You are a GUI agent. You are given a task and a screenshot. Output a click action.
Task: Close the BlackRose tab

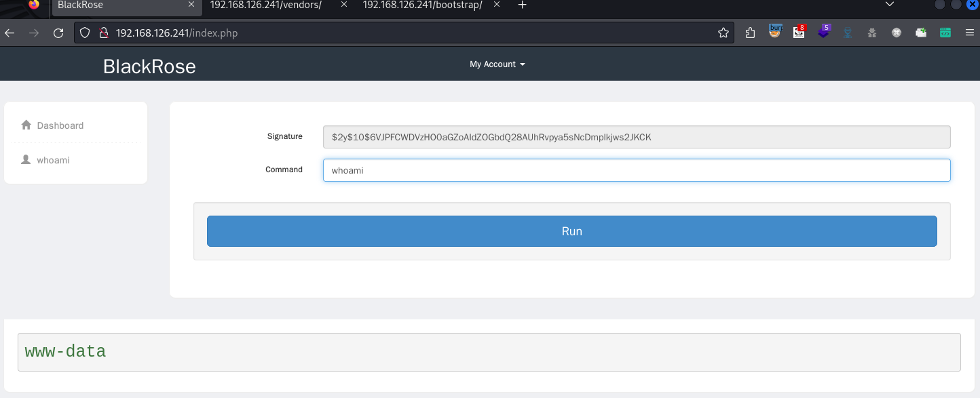click(x=191, y=5)
